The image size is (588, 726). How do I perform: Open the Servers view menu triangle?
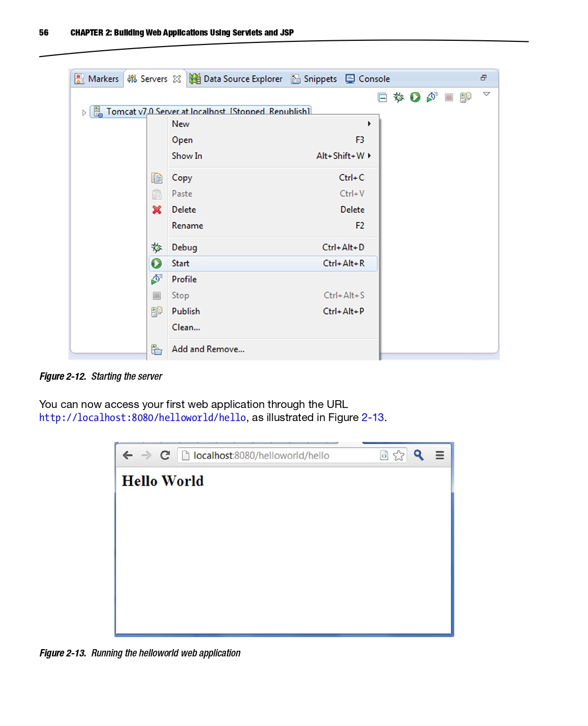[x=487, y=94]
